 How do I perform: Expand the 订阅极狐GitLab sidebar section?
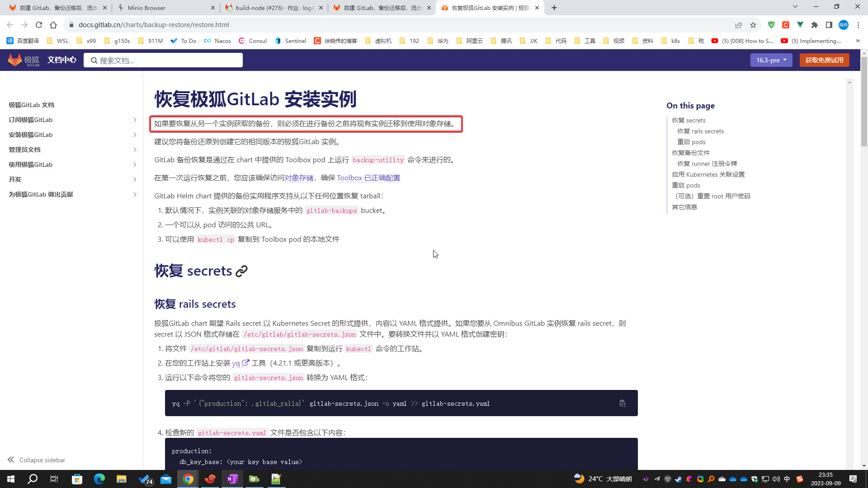135,120
